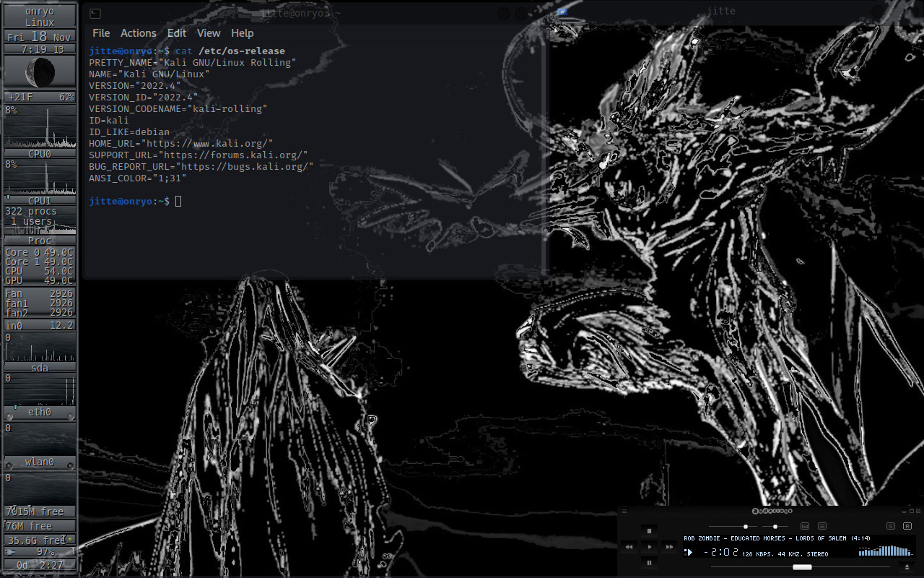Click the gkrellm date Fri 18 Nov
The width and height of the screenshot is (924, 578).
(x=40, y=36)
